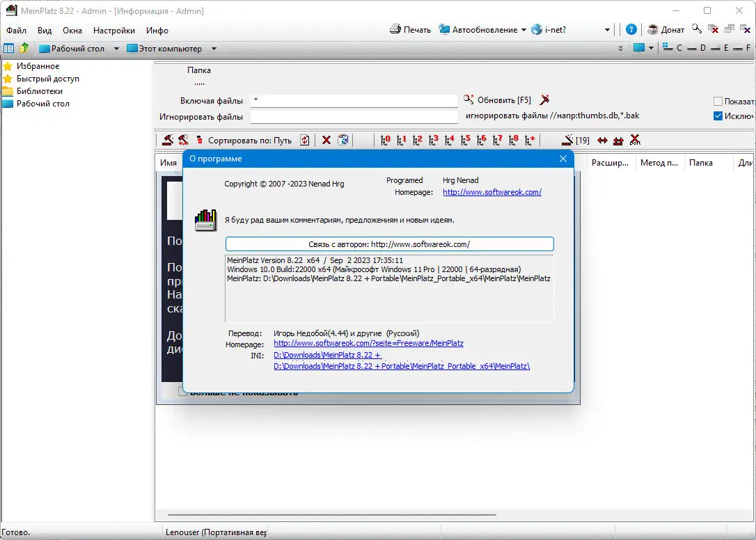Close the О программе dialog

coord(562,159)
